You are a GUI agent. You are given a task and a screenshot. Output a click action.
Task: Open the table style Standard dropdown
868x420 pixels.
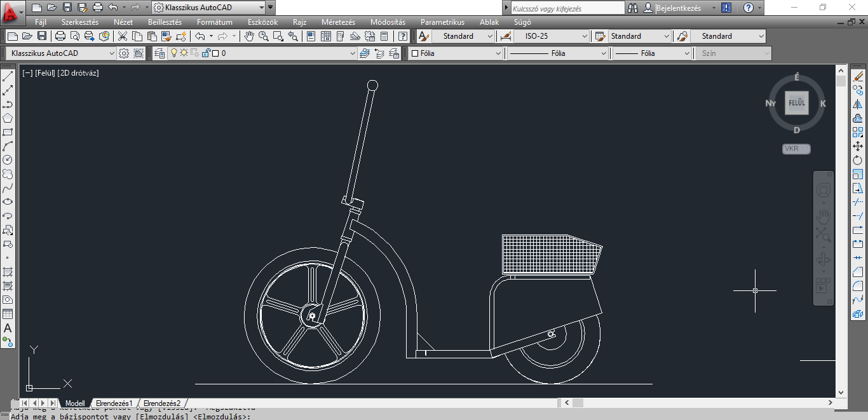666,36
